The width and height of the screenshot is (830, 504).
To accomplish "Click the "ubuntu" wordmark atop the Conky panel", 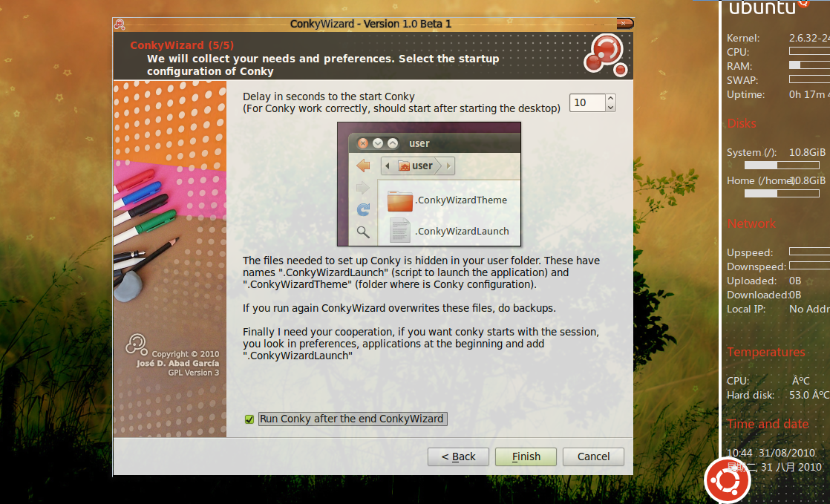I will click(x=762, y=8).
